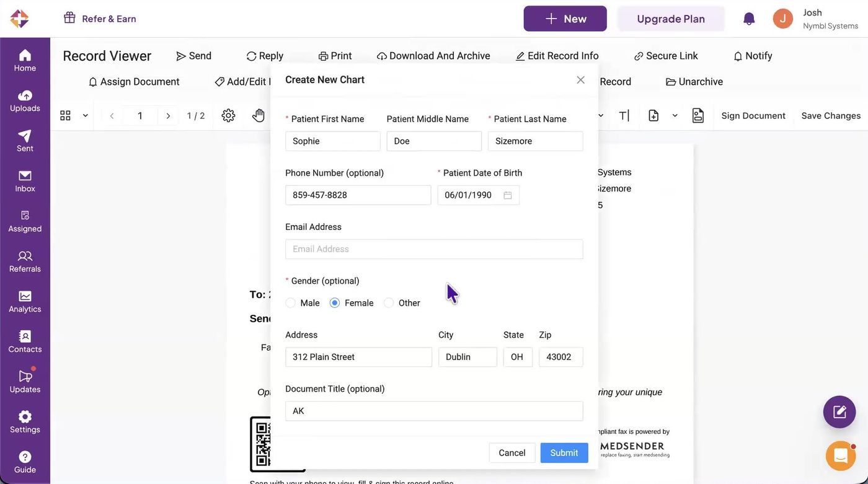The image size is (868, 484).
Task: Cancel the Create New Chart dialog
Action: (512, 453)
